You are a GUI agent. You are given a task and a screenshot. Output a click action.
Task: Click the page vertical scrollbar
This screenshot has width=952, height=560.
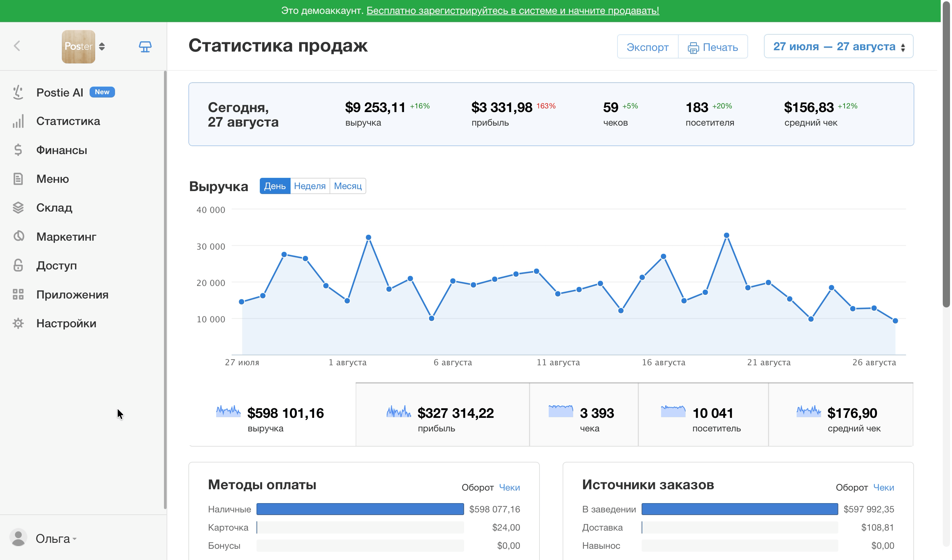click(946, 155)
